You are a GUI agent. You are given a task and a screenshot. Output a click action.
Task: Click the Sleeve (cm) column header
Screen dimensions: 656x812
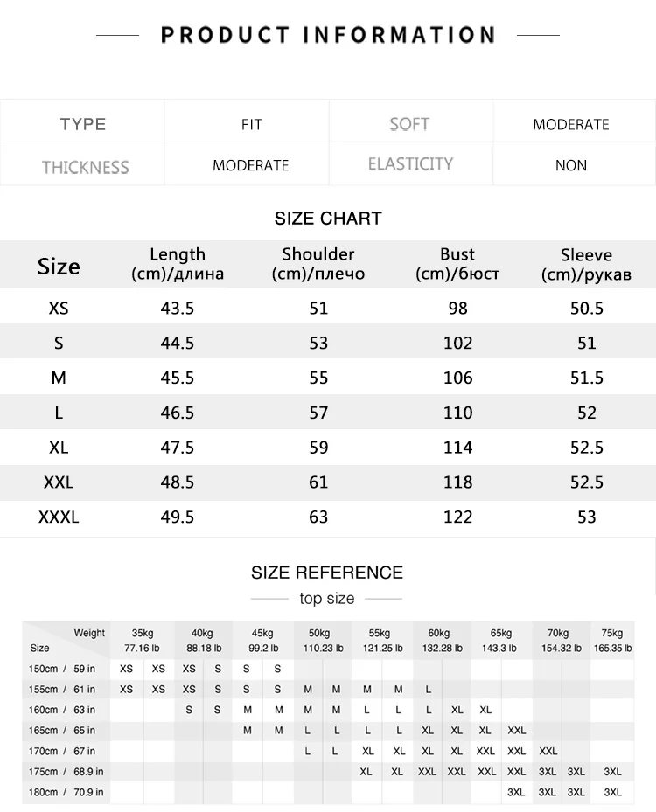click(x=586, y=264)
